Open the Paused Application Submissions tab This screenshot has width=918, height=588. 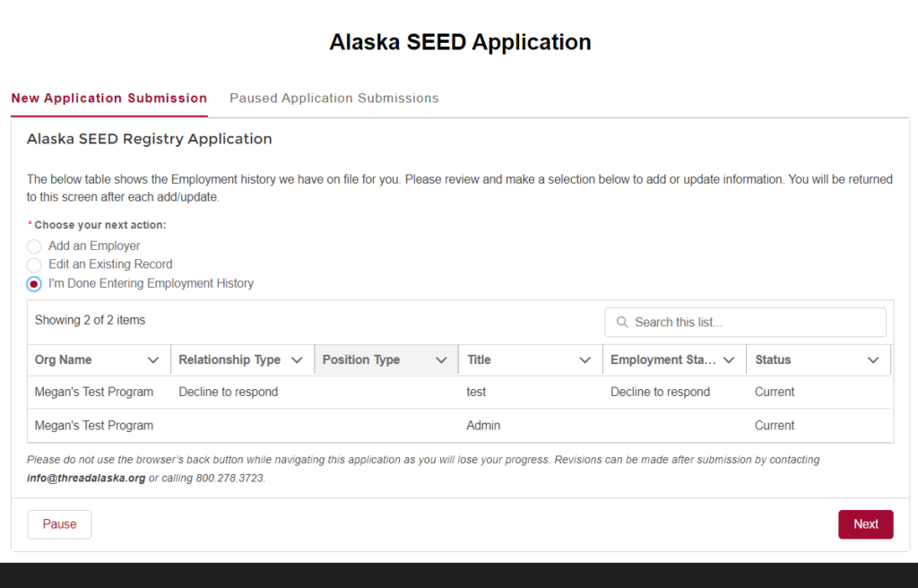[333, 98]
